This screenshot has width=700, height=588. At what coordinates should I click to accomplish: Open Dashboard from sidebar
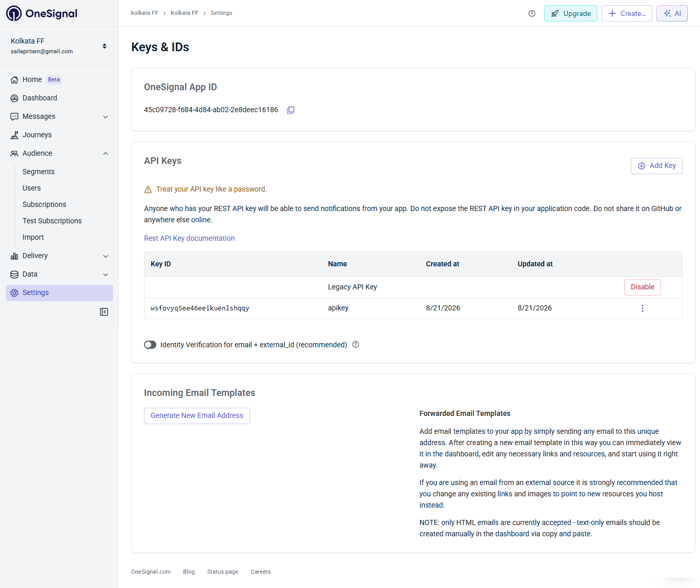pos(40,98)
